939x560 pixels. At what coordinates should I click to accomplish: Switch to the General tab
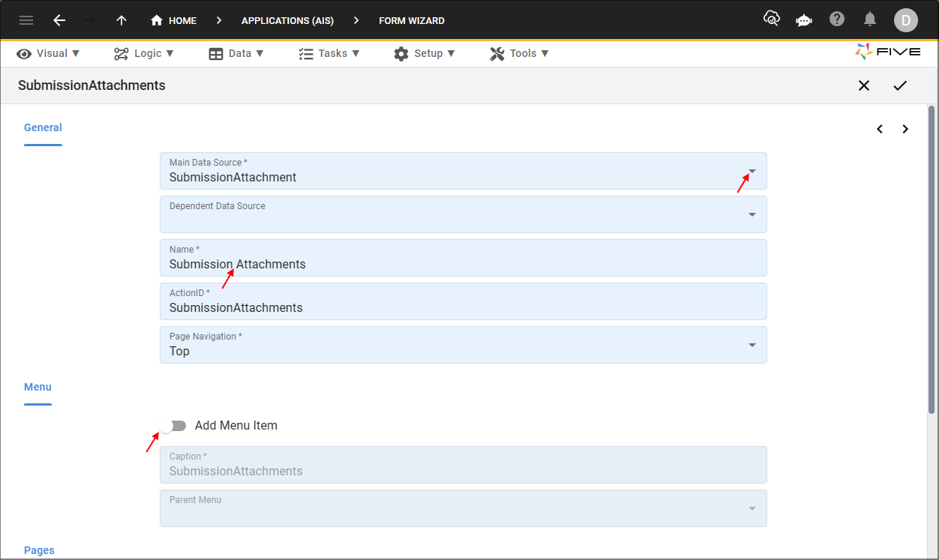[x=43, y=127]
